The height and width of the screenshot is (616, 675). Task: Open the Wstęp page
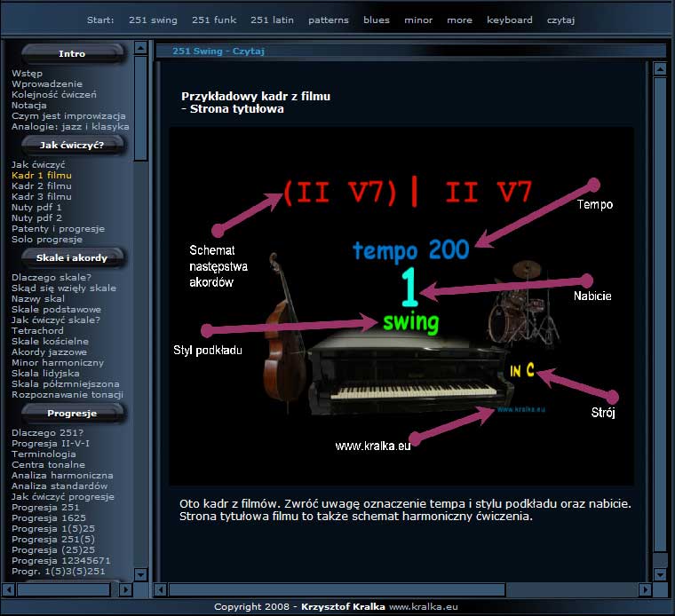(x=28, y=74)
